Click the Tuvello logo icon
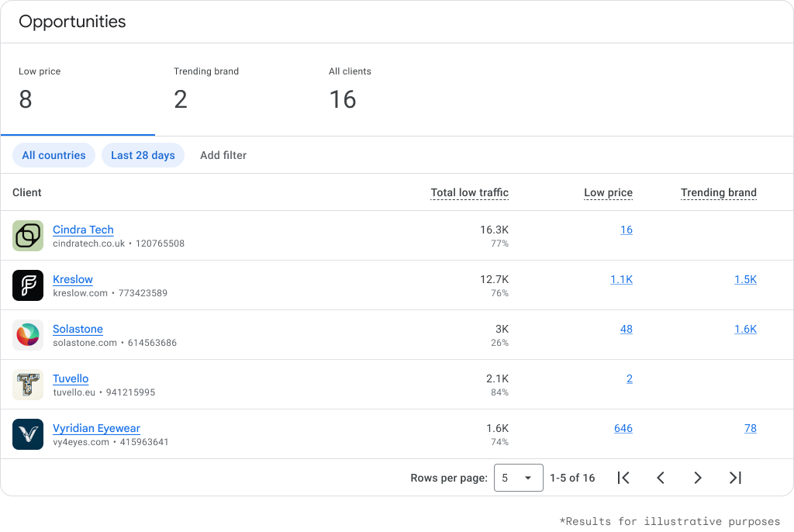The image size is (794, 532). [28, 385]
